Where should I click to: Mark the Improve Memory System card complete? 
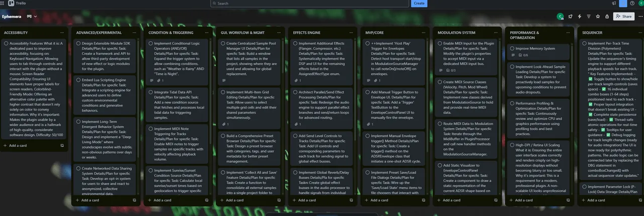point(512,49)
